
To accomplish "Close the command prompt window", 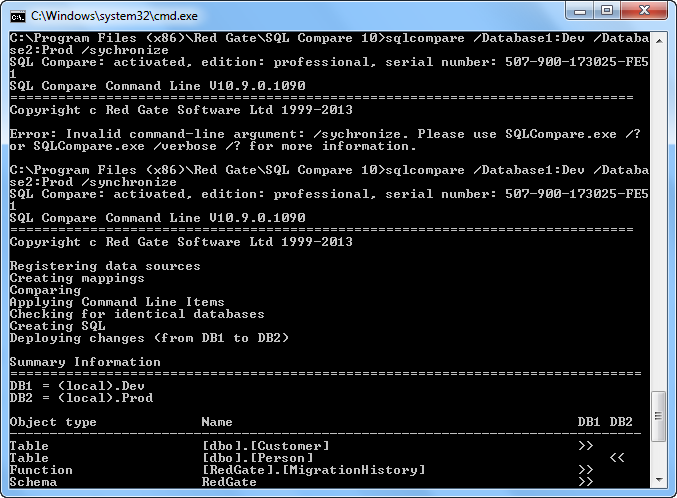I will (643, 12).
